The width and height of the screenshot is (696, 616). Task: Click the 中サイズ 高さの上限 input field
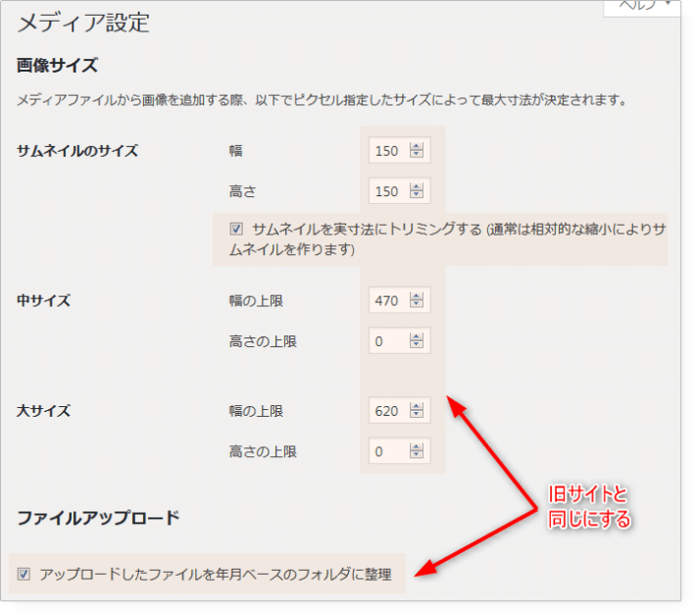tap(388, 341)
